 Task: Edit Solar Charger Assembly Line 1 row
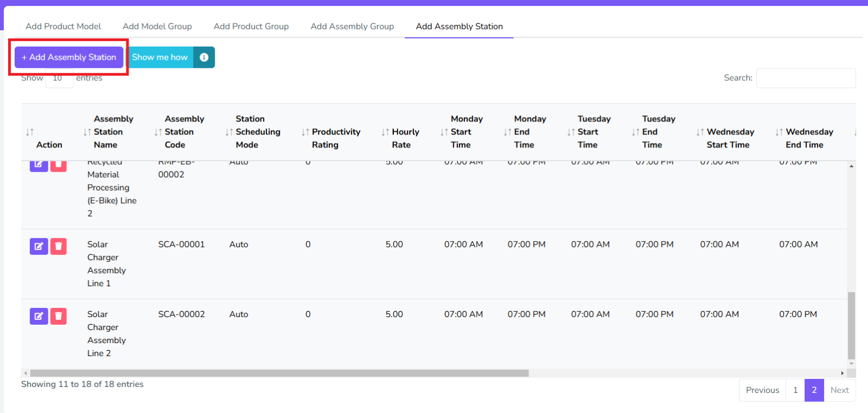(x=39, y=246)
